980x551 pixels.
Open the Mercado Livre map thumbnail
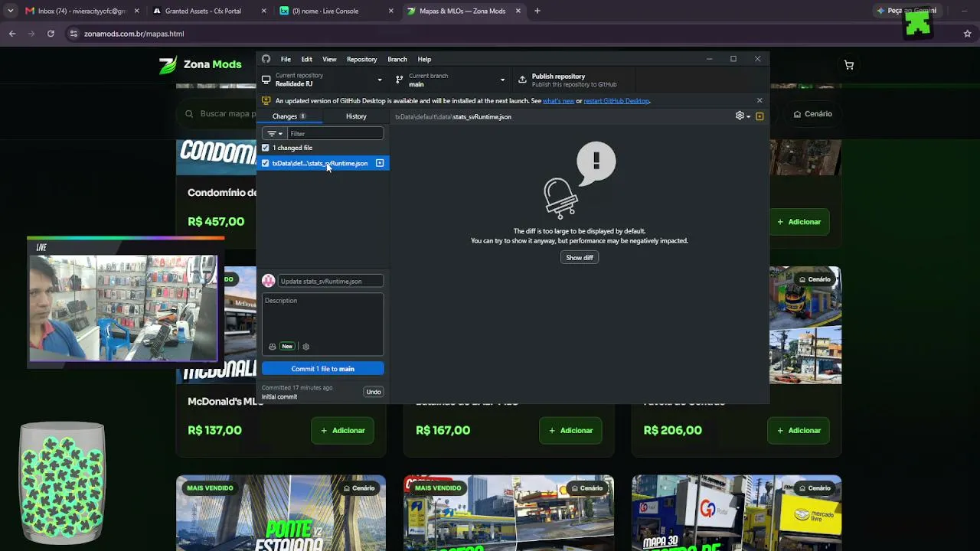tap(737, 514)
